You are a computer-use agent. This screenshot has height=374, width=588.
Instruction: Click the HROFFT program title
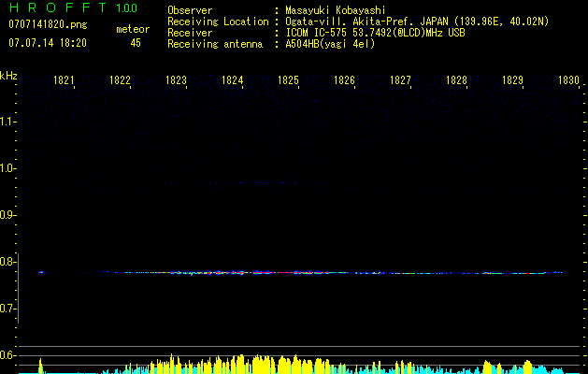58,7
